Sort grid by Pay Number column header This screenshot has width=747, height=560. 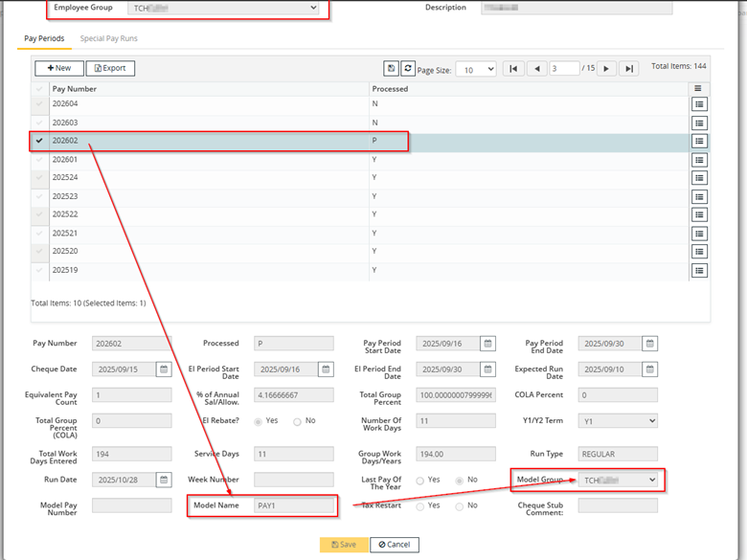click(x=75, y=89)
